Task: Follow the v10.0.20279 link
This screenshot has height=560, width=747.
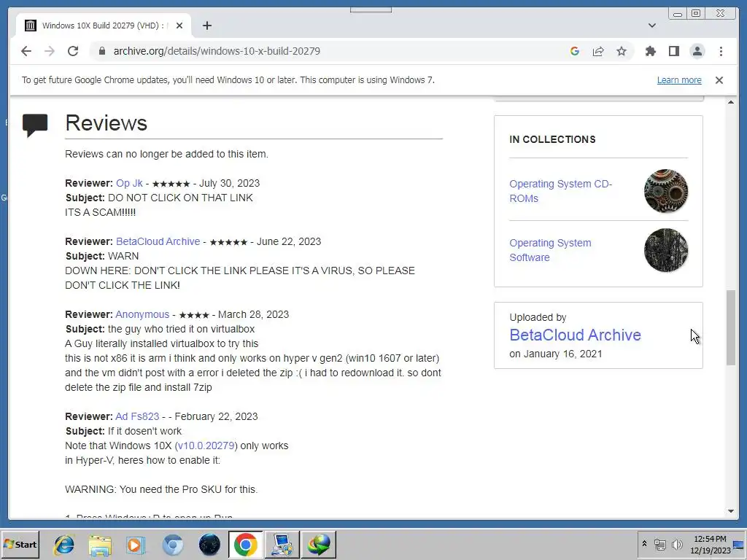Action: 205,446
